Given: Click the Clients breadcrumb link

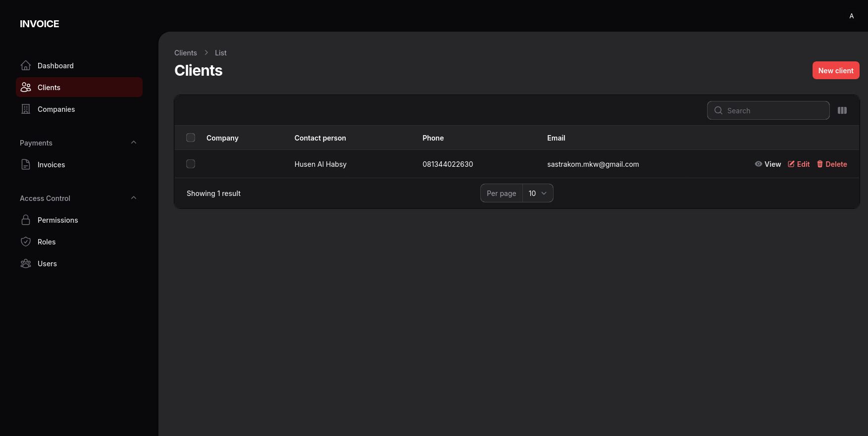Looking at the screenshot, I should tap(185, 53).
